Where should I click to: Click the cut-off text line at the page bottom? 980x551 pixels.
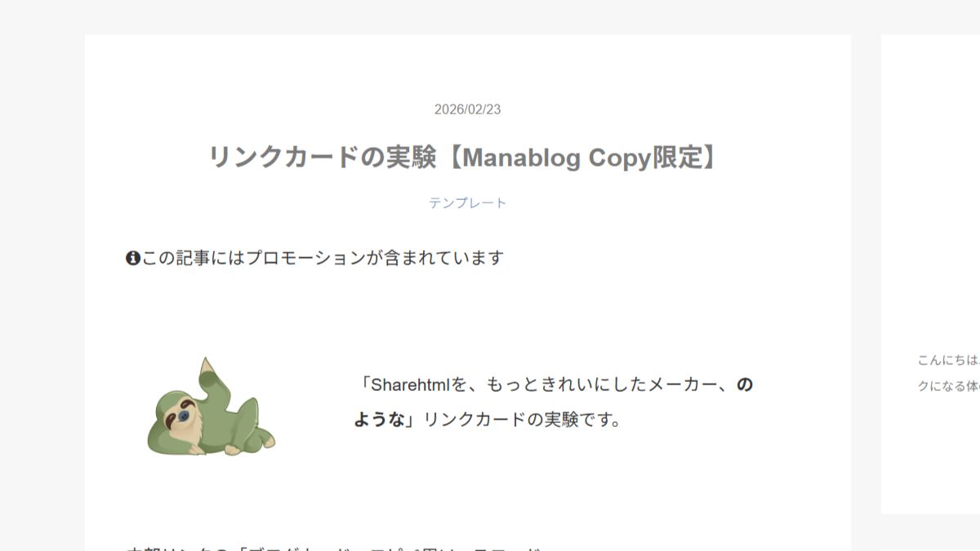(x=335, y=548)
